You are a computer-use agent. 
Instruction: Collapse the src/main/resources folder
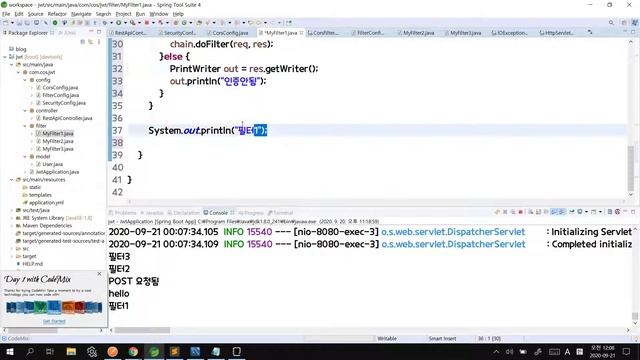[x=12, y=180]
